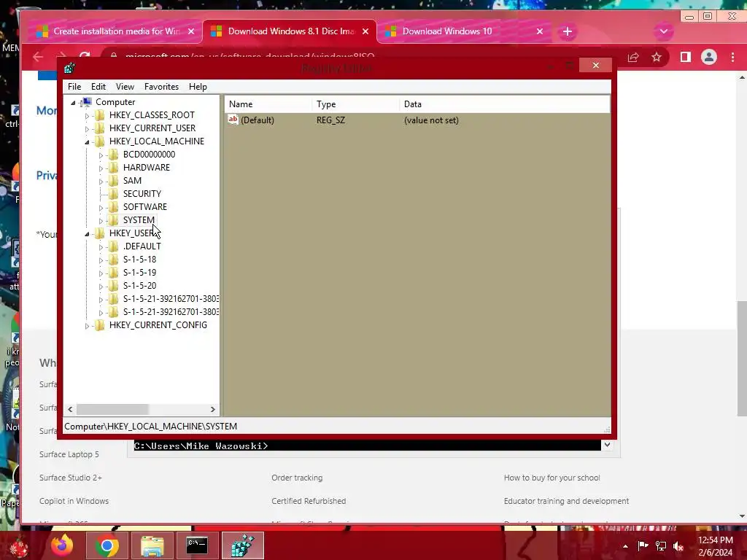Click the SAM folder icon
Viewport: 747px width, 560px height.
point(113,181)
